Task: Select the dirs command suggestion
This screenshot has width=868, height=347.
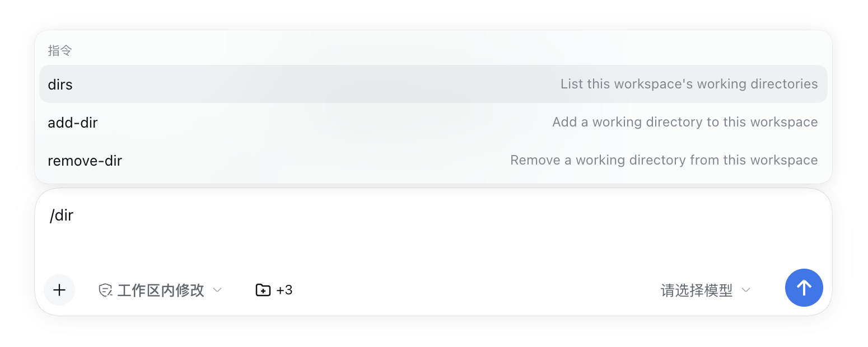Action: 433,84
